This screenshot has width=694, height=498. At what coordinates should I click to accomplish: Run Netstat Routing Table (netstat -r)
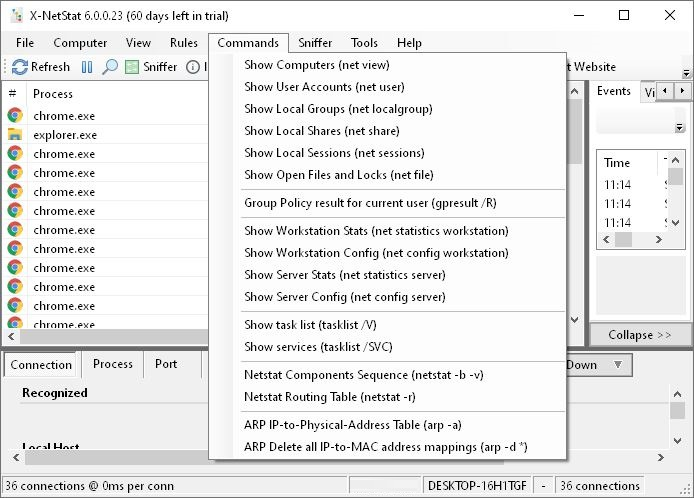[387, 397]
